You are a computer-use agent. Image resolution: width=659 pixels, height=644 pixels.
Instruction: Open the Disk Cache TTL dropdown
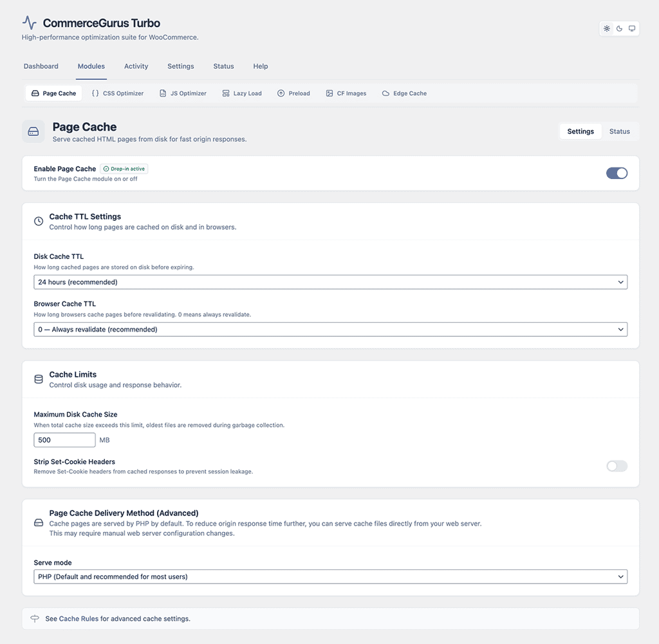click(330, 282)
